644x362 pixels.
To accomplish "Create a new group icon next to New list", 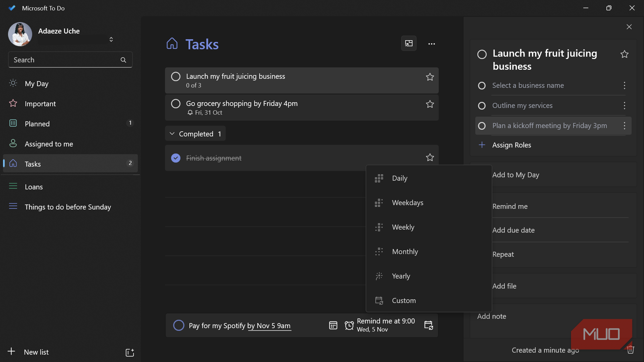I will point(129,352).
